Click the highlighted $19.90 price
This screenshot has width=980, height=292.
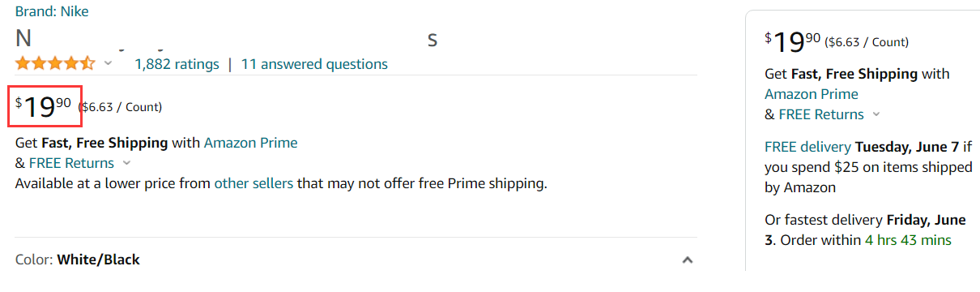[45, 106]
